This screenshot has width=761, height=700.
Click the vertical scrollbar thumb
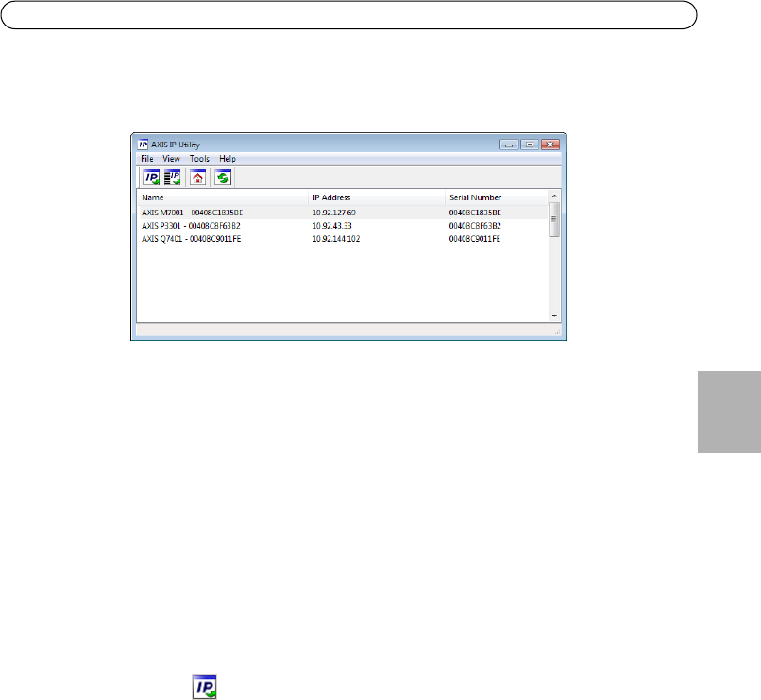554,219
